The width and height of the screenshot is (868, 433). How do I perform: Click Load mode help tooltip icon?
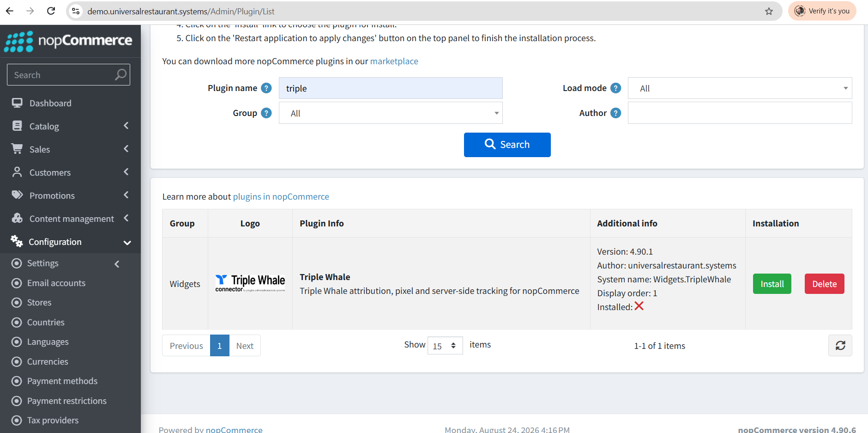(x=615, y=88)
